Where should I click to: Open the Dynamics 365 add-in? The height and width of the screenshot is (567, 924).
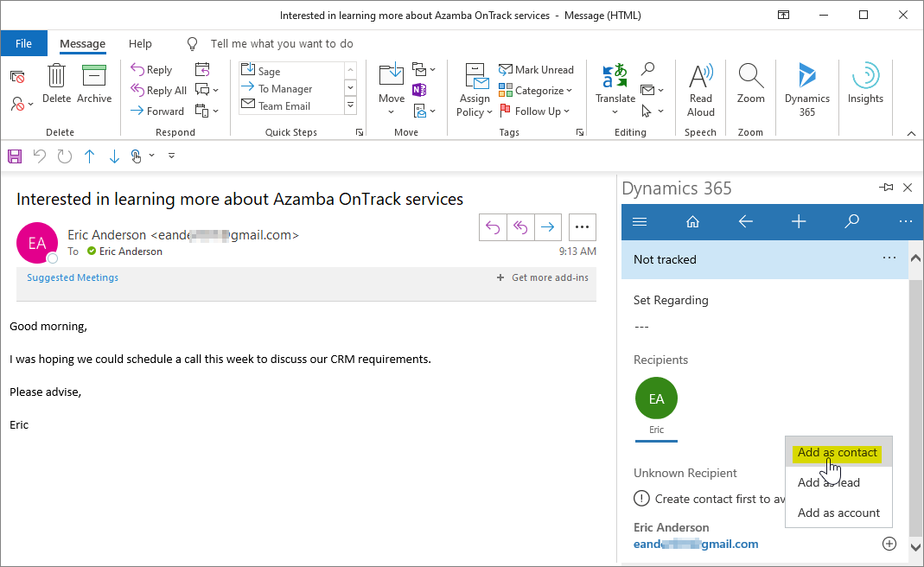[x=806, y=90]
